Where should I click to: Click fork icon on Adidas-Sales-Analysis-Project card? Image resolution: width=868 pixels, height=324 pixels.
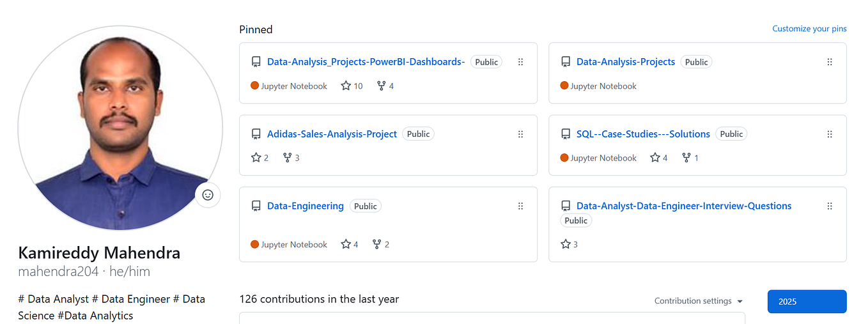click(288, 158)
